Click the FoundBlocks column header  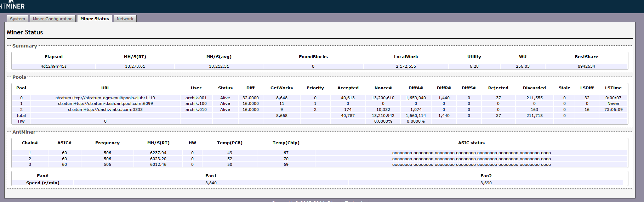(x=313, y=57)
